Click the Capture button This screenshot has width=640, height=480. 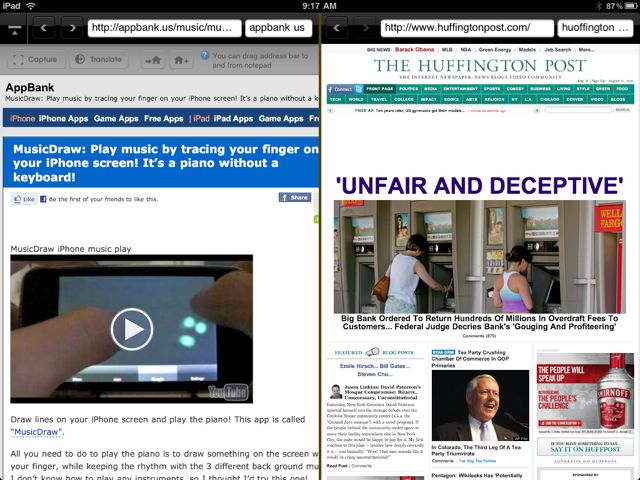tap(35, 60)
